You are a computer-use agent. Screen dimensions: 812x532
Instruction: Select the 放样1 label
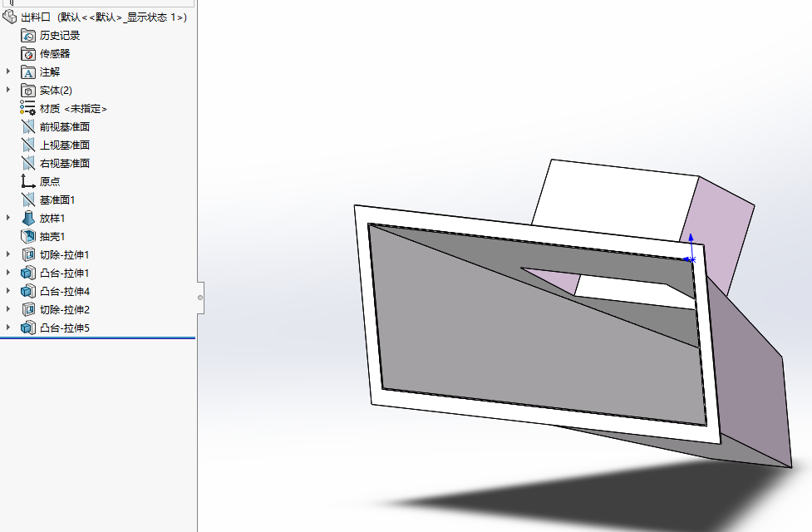pyautogui.click(x=52, y=218)
